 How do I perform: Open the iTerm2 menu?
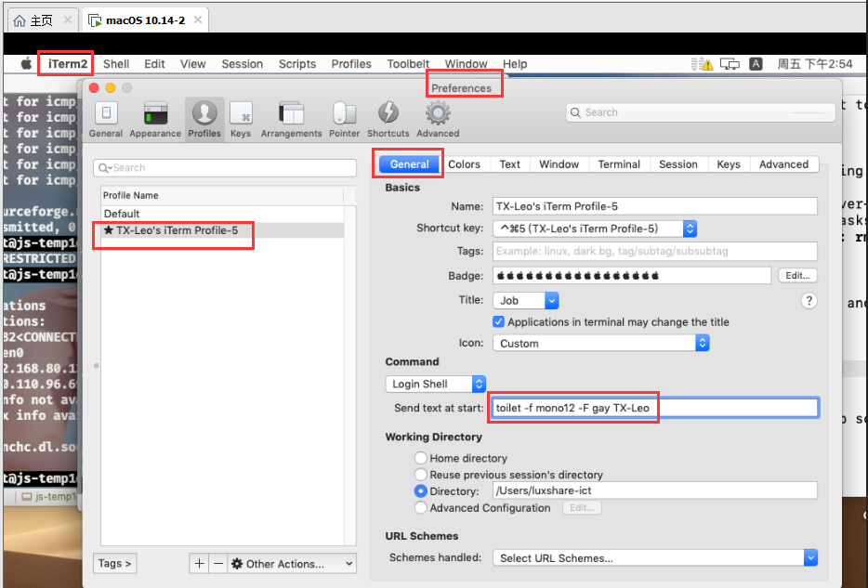click(68, 63)
